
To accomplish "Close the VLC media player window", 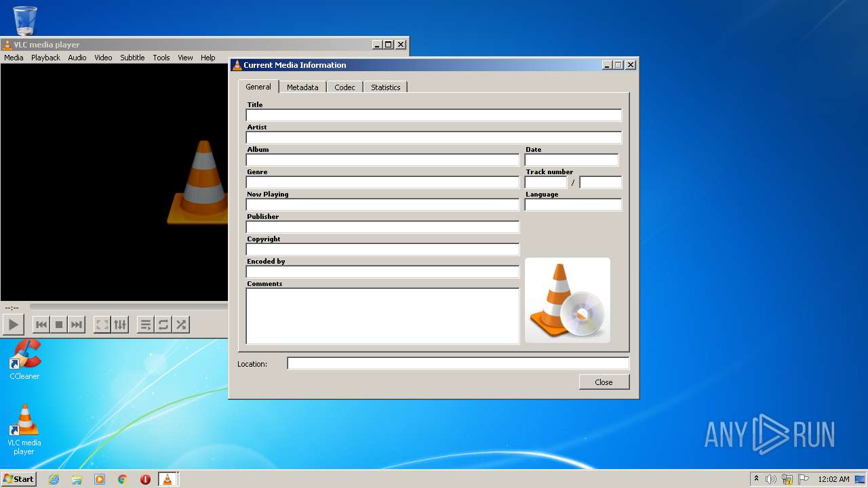I will (x=401, y=45).
